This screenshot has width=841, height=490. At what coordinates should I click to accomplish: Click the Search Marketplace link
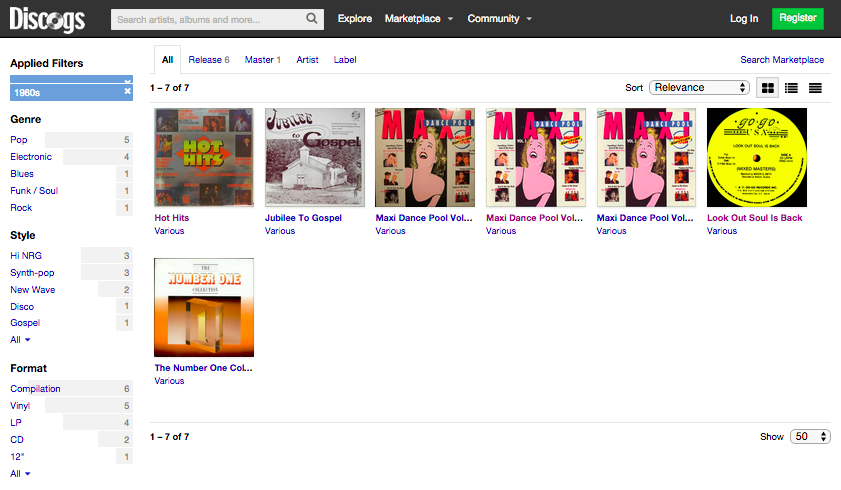[x=782, y=60]
